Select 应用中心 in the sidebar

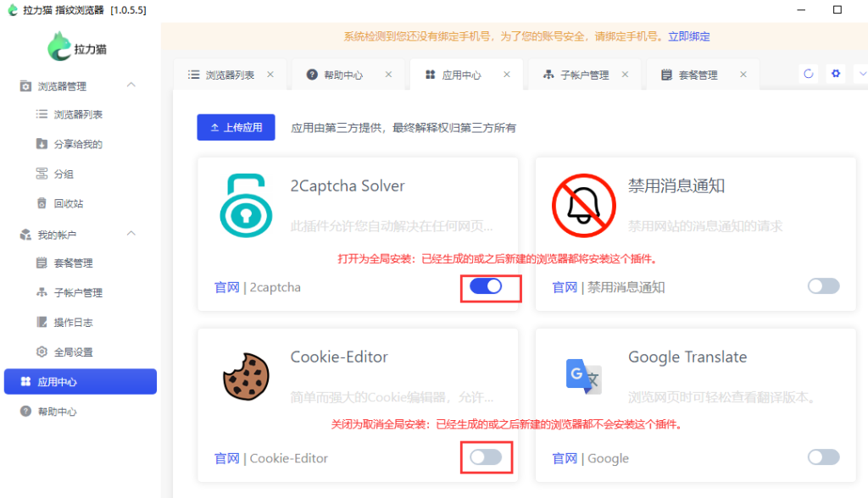81,382
